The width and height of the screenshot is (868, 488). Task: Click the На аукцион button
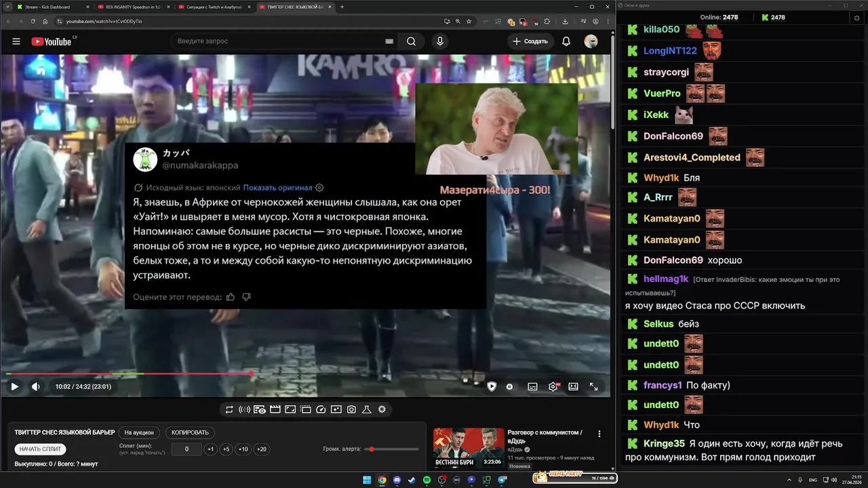coord(139,432)
